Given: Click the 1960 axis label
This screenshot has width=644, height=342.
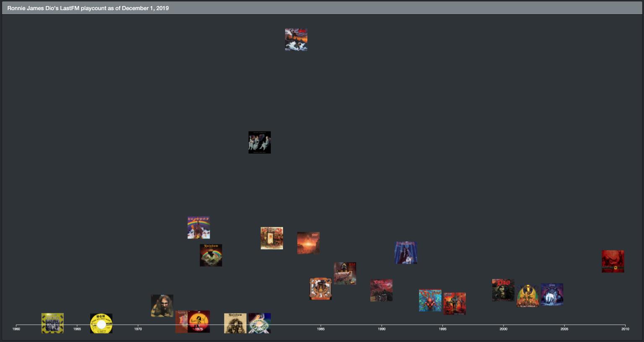Looking at the screenshot, I should click(x=16, y=329).
